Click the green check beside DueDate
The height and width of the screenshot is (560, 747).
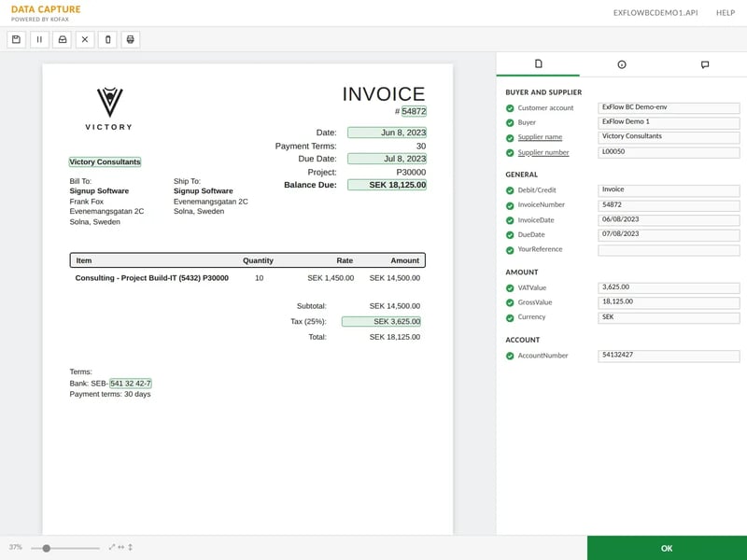pos(510,235)
